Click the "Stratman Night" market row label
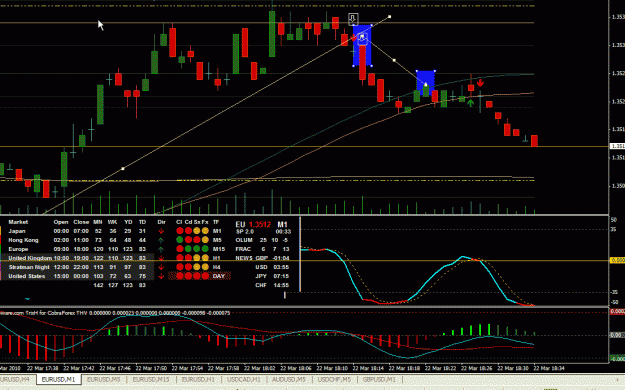 pos(29,267)
